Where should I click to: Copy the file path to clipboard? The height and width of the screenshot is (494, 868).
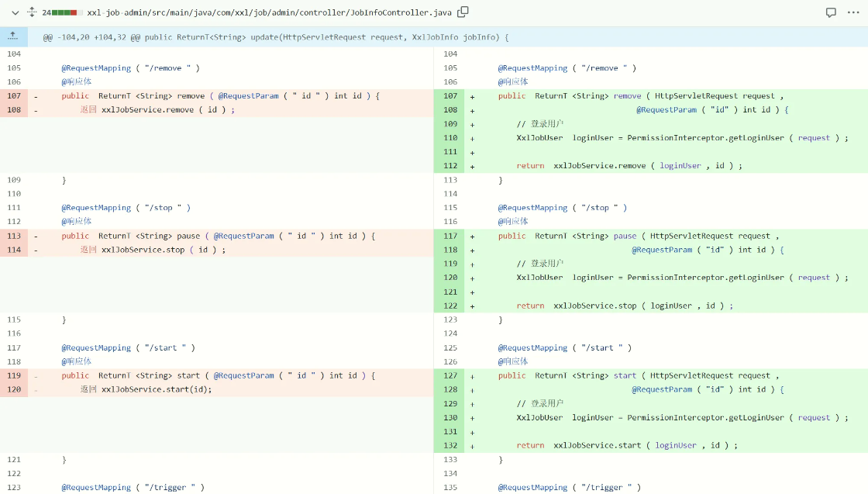tap(463, 12)
